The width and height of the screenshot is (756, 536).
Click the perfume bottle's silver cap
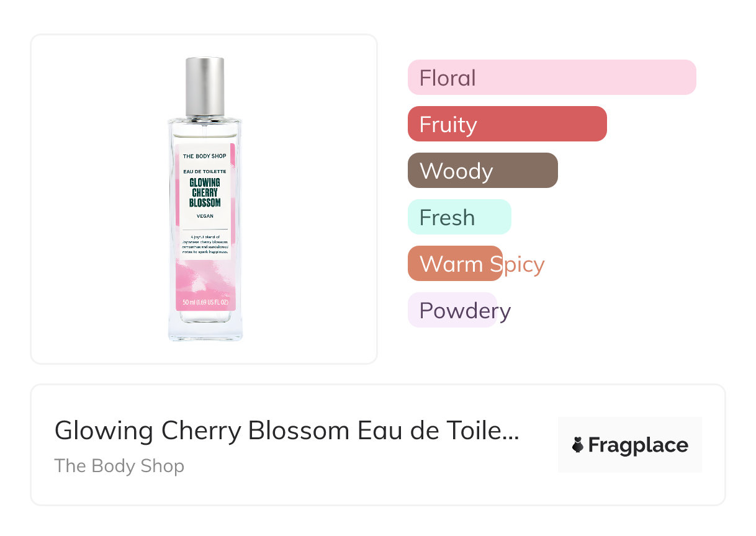tap(205, 87)
